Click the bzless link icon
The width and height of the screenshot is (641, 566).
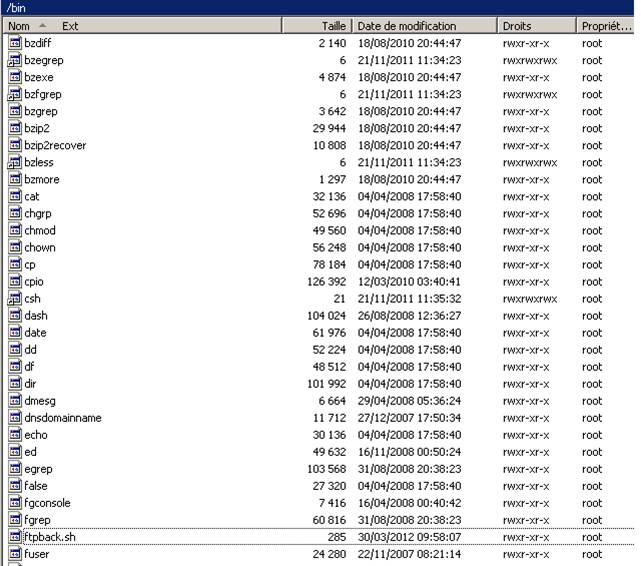click(x=14, y=162)
